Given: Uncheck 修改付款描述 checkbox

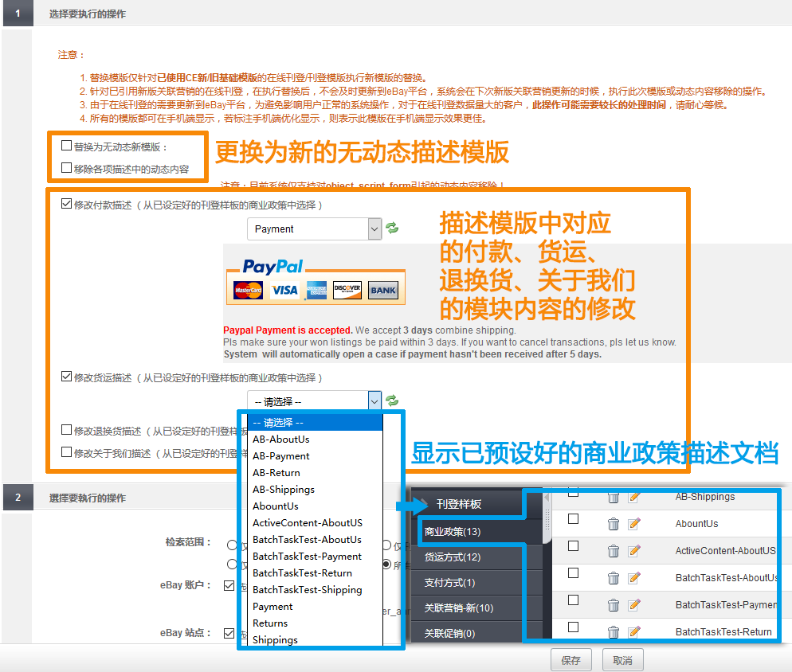Looking at the screenshot, I should tap(66, 204).
